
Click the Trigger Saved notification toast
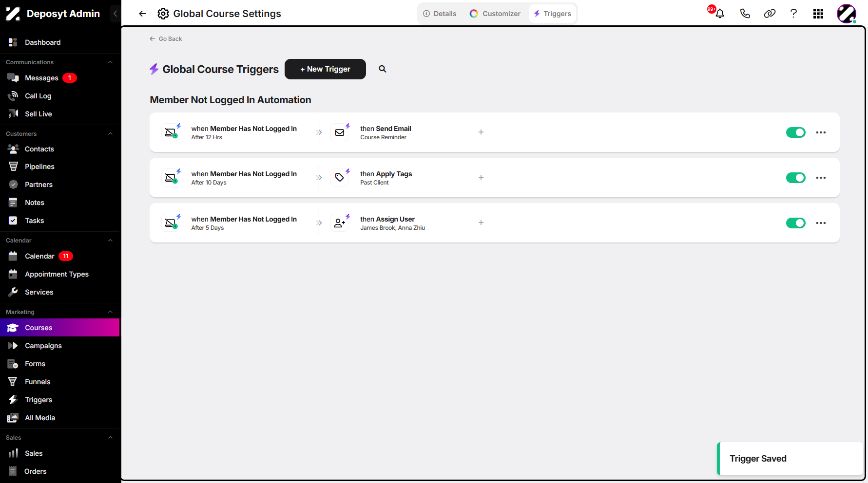point(790,459)
